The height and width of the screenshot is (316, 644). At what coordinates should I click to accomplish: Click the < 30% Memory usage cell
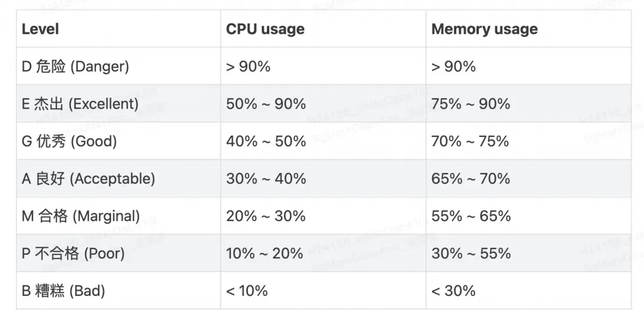(453, 291)
